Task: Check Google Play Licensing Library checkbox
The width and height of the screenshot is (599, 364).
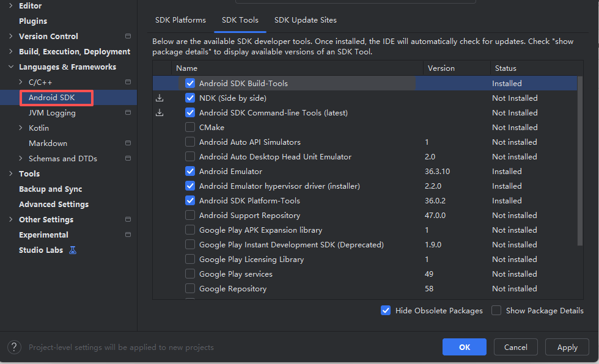Action: tap(190, 259)
